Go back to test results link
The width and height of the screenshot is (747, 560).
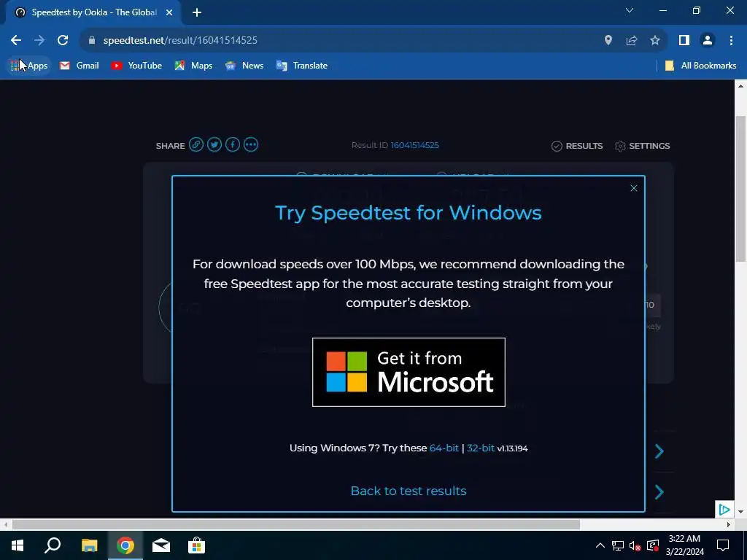[409, 491]
